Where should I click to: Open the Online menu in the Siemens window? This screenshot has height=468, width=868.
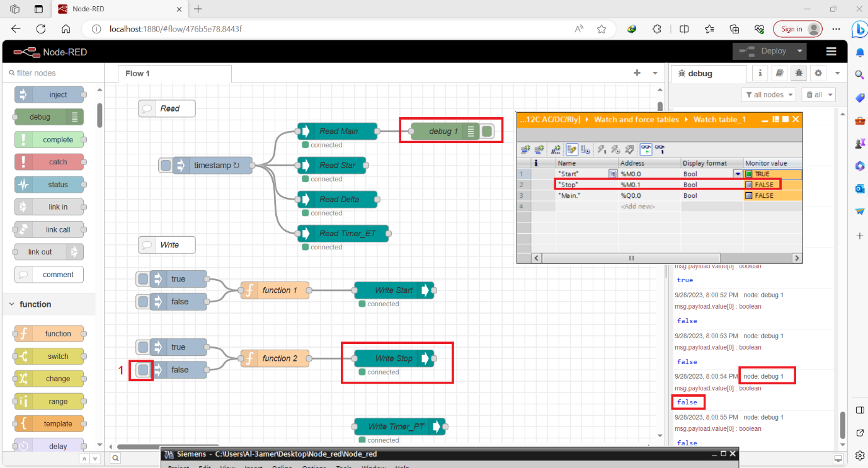tap(282, 466)
